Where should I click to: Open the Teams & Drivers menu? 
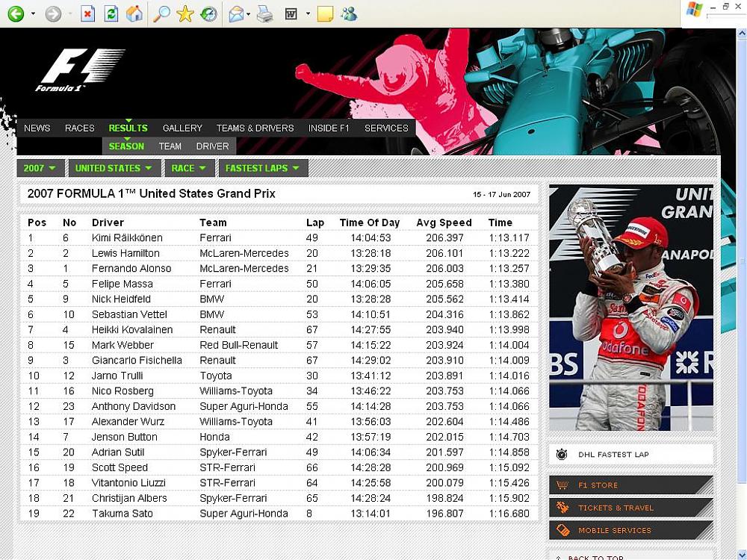pyautogui.click(x=255, y=128)
